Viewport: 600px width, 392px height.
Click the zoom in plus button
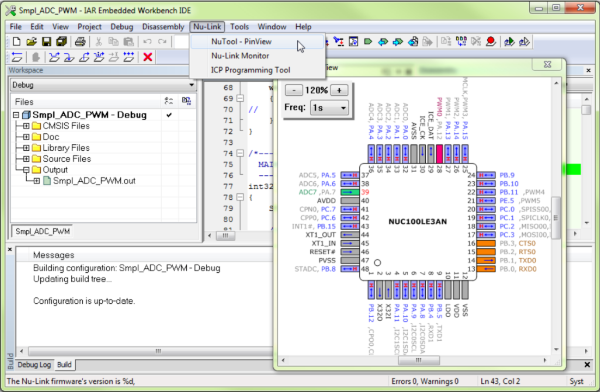pyautogui.click(x=339, y=90)
